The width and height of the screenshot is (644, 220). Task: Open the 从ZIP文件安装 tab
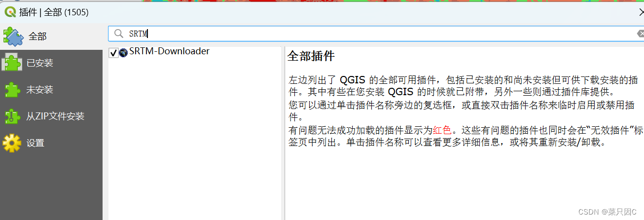(51, 116)
